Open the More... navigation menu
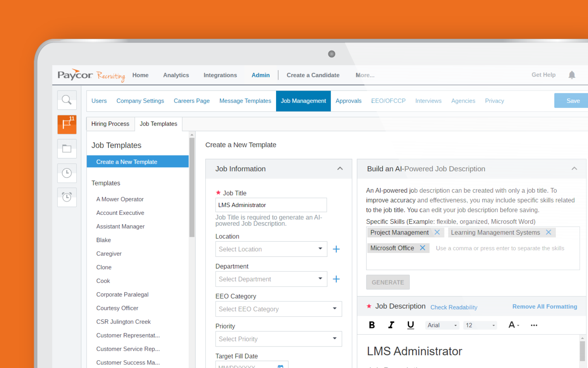This screenshot has width=588, height=368. pyautogui.click(x=365, y=75)
